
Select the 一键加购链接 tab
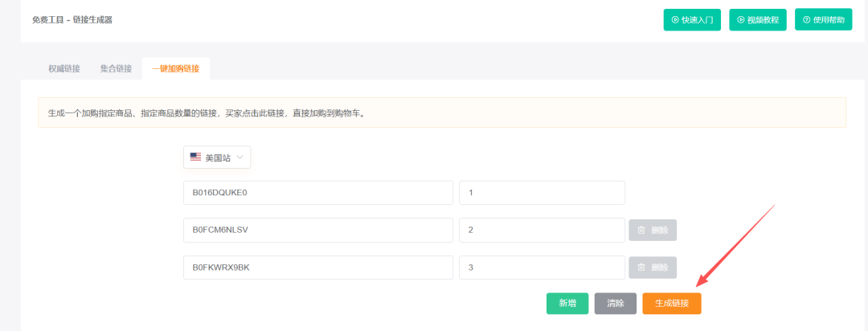click(176, 68)
